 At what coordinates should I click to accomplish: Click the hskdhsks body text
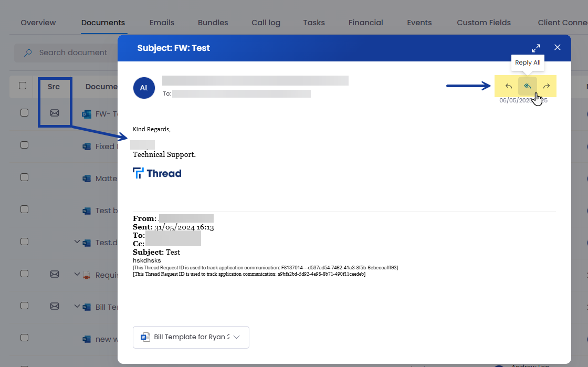pyautogui.click(x=146, y=260)
